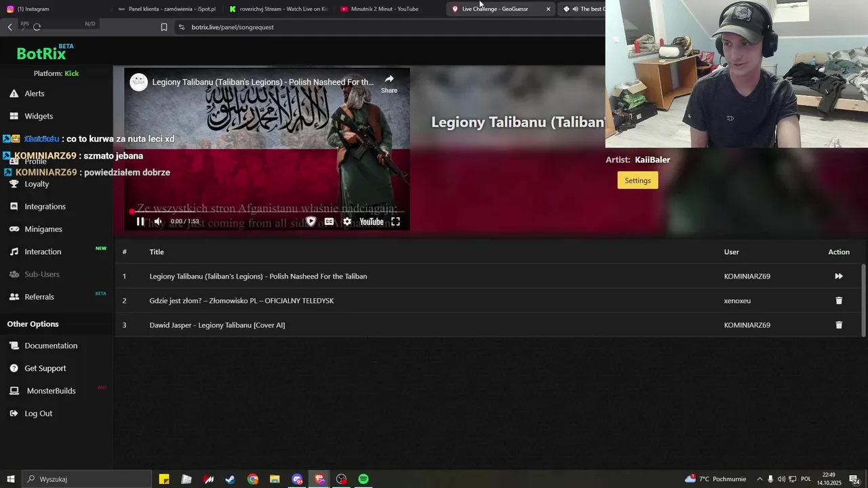868x488 pixels.
Task: Open site info icon in address bar
Action: pyautogui.click(x=181, y=27)
